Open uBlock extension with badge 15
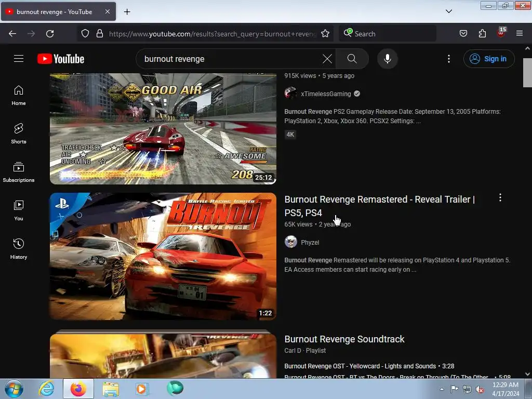Viewport: 532px width, 399px height. coord(501,33)
